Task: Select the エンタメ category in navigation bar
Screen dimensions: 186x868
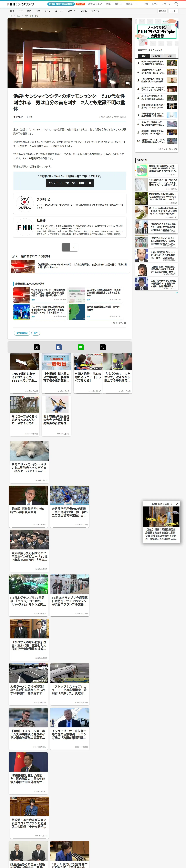Action: 59,11
